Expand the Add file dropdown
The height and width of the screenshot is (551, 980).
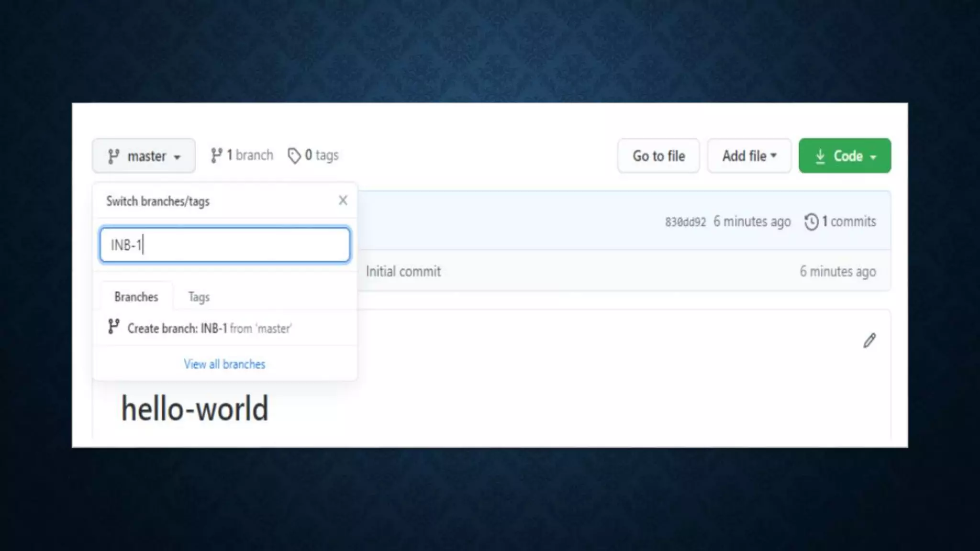749,156
